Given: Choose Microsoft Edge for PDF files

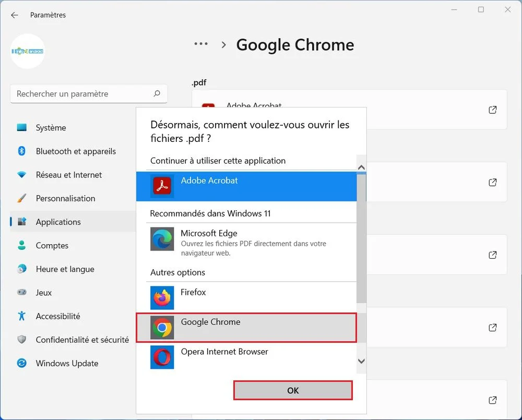Looking at the screenshot, I should [246, 242].
